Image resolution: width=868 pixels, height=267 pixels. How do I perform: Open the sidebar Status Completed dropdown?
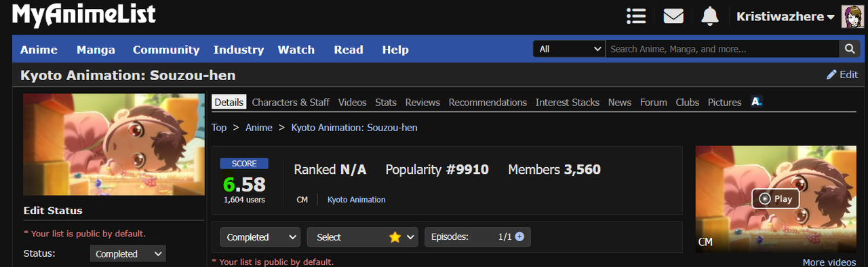128,253
